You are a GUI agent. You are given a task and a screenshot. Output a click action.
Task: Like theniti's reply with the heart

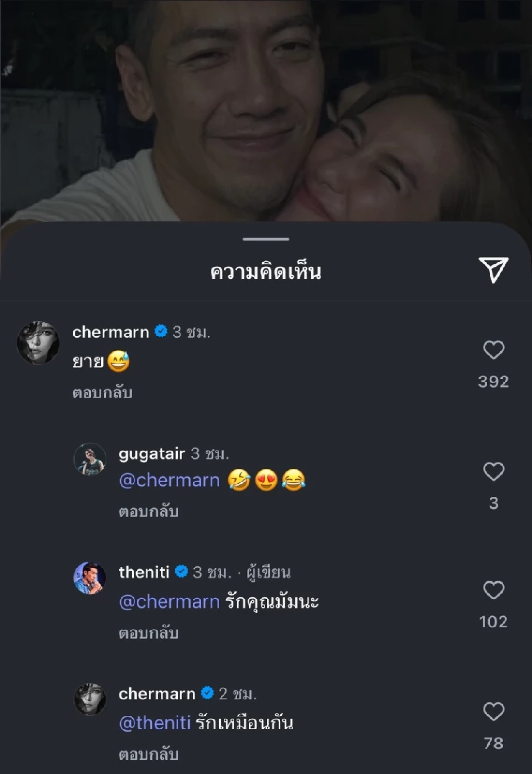point(493,590)
